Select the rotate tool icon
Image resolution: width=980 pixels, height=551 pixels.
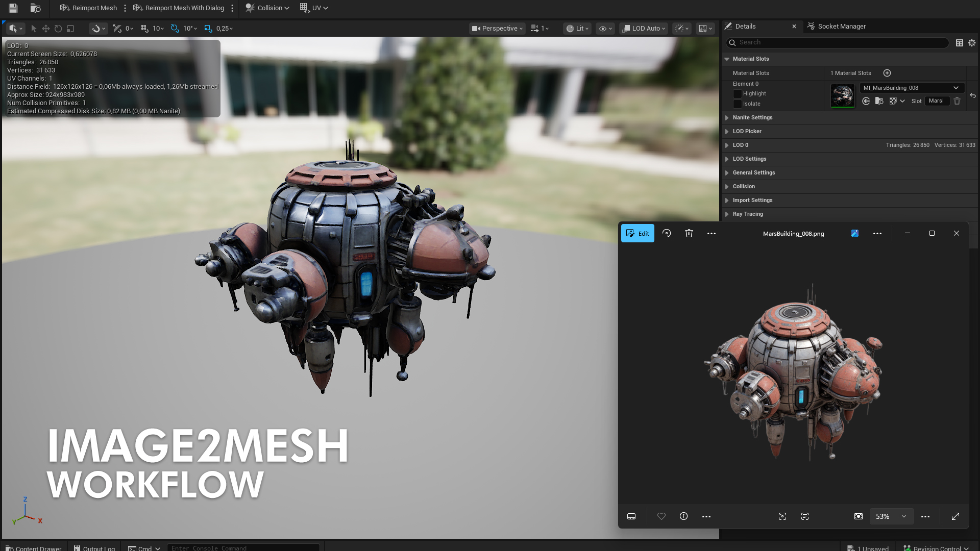click(x=58, y=29)
